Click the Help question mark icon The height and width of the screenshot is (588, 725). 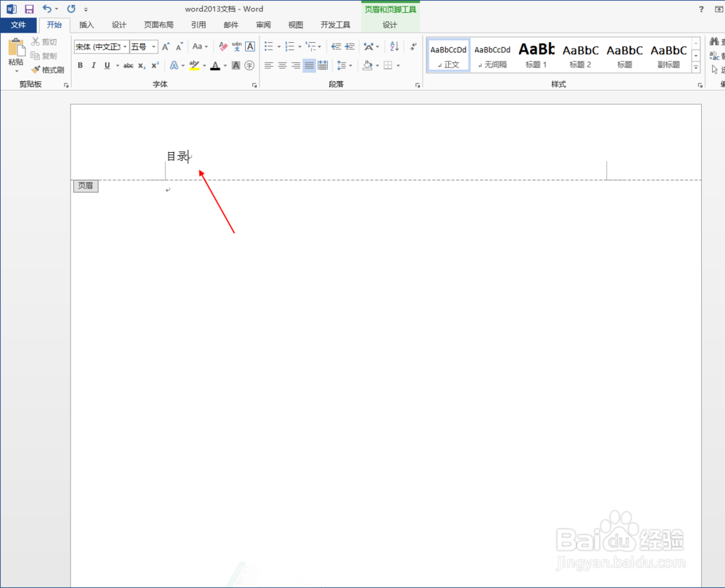(701, 9)
